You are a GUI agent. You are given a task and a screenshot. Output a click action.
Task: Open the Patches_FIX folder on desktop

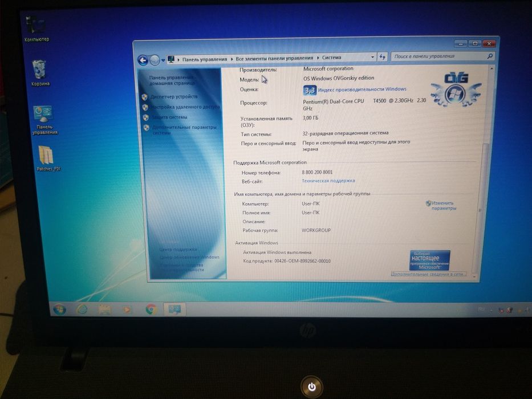[48, 158]
